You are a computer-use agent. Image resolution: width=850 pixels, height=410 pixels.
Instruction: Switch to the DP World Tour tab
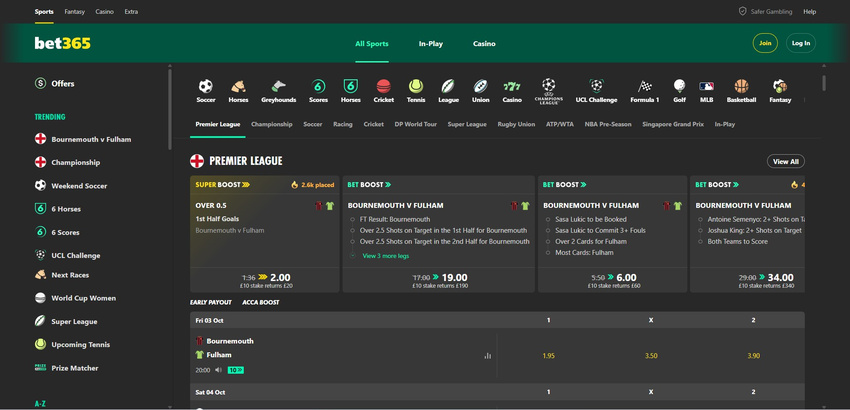coord(416,124)
